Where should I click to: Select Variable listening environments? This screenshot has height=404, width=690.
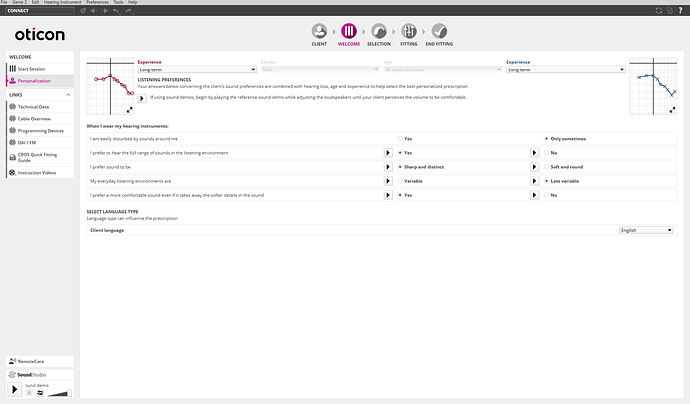click(x=400, y=181)
